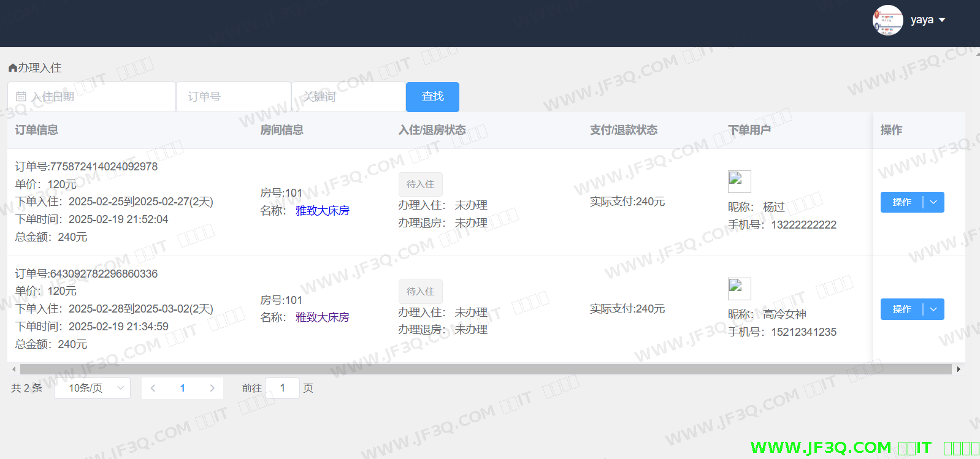Click avatar image for user 杨过
980x459 pixels.
tap(739, 181)
